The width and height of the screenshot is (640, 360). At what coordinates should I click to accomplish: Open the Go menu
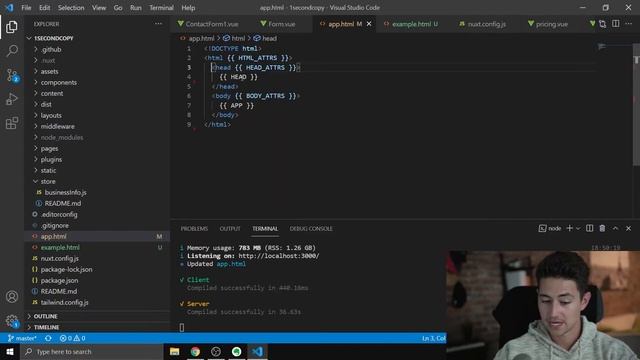[x=118, y=8]
